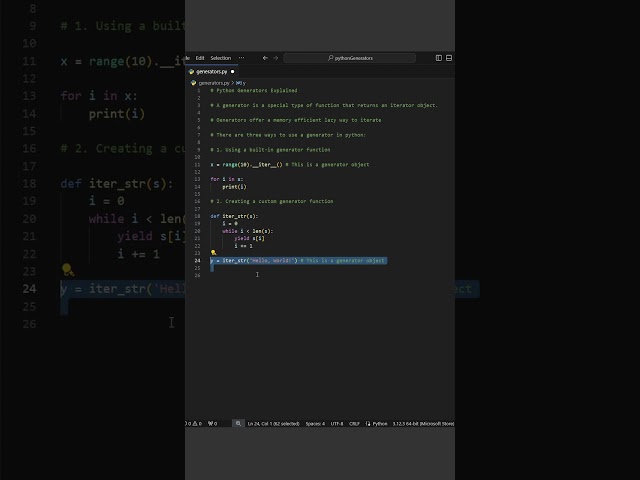The height and width of the screenshot is (480, 640).
Task: Click the highlighted 'y = iter_str' line
Action: pyautogui.click(x=298, y=260)
